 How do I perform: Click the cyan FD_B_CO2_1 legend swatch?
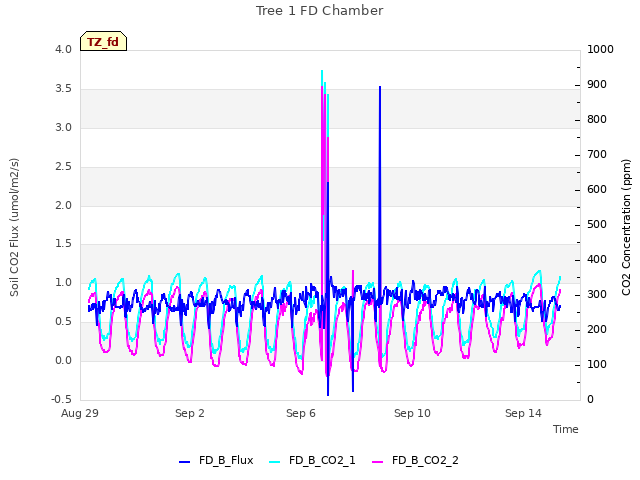tap(275, 461)
